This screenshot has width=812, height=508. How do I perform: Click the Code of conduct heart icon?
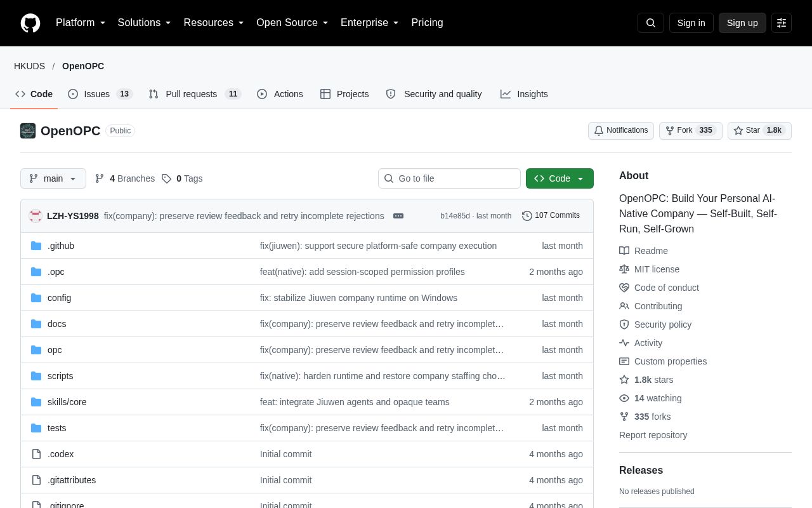(x=624, y=288)
